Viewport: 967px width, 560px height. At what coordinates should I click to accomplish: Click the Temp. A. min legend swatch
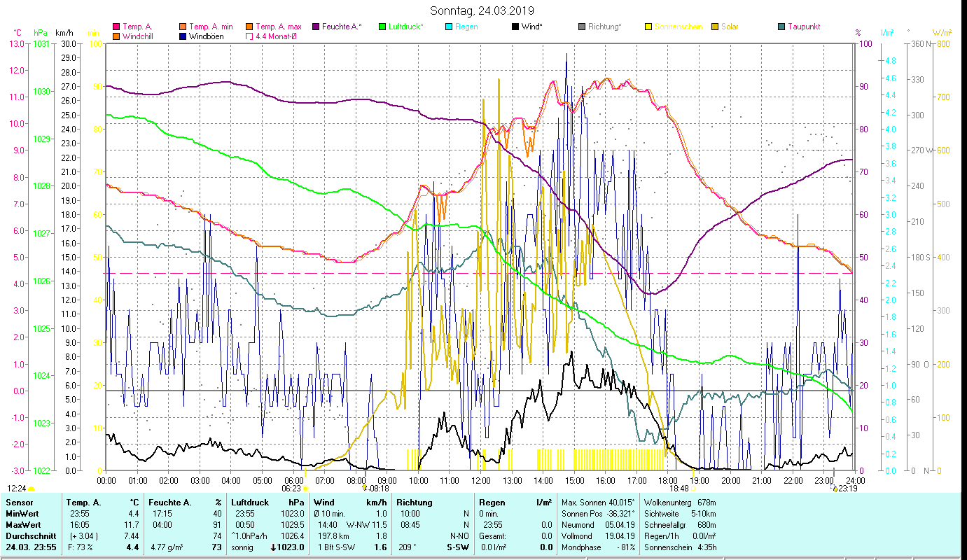click(183, 27)
